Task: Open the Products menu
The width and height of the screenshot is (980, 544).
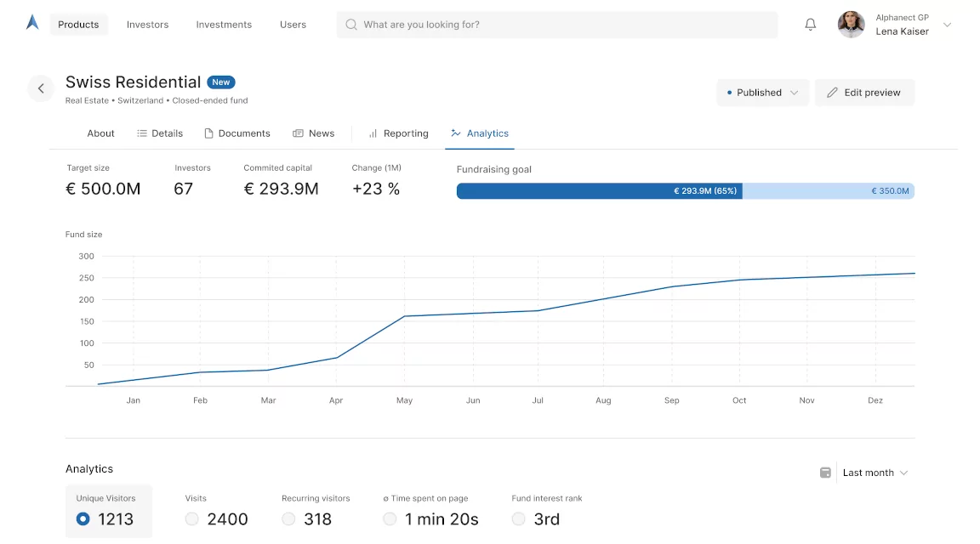Action: [79, 25]
